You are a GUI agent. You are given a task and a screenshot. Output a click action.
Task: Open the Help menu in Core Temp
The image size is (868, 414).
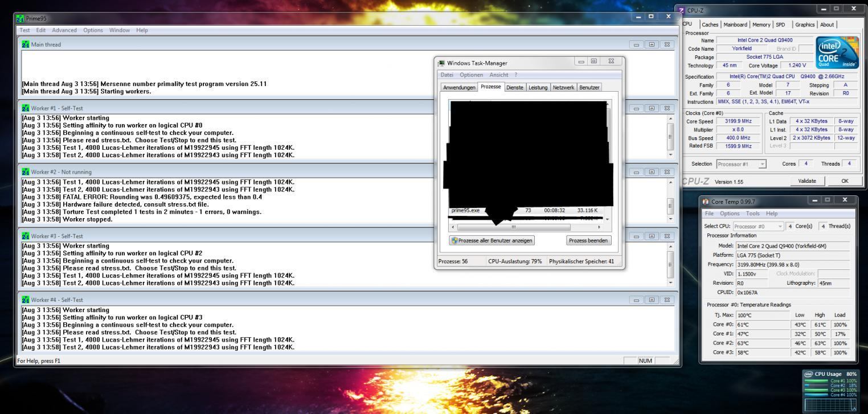click(771, 213)
